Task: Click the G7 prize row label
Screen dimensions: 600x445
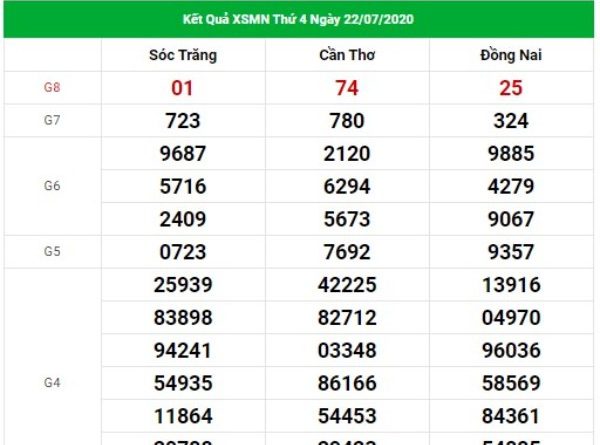Action: [52, 120]
